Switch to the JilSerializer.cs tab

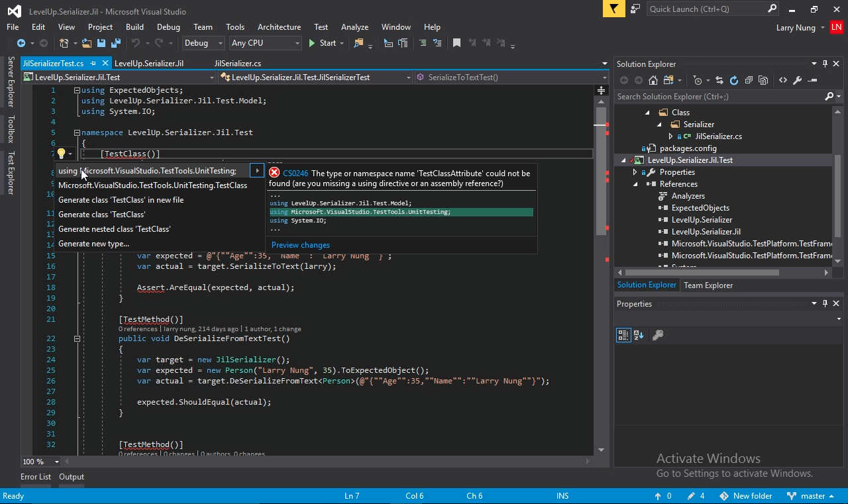point(237,64)
